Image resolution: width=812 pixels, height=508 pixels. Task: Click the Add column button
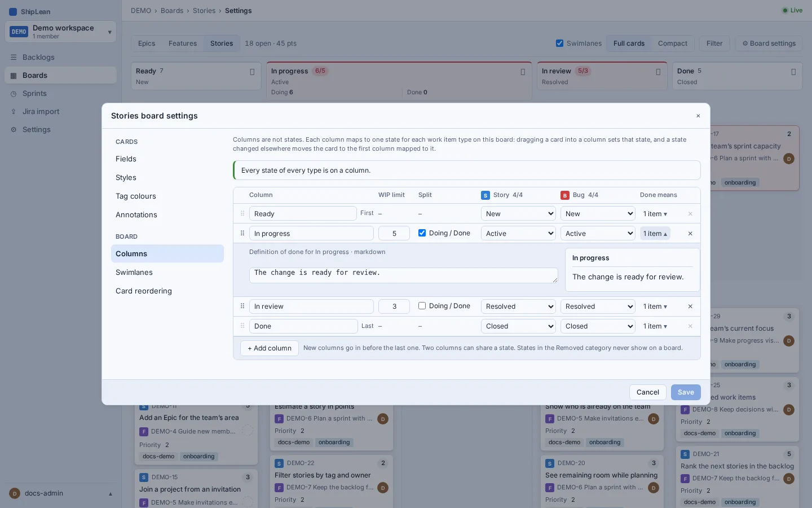(x=270, y=348)
